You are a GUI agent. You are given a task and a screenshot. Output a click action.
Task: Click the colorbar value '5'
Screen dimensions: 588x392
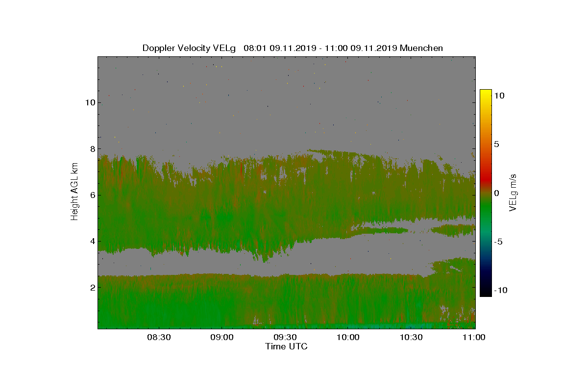[x=496, y=145]
